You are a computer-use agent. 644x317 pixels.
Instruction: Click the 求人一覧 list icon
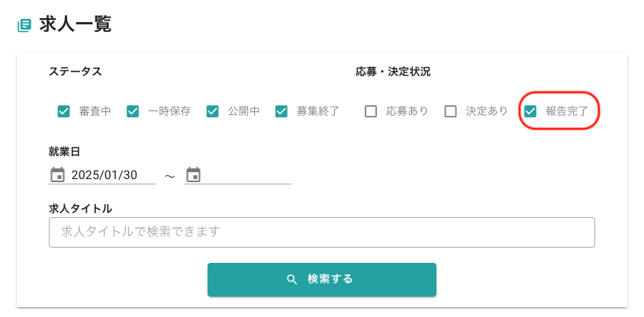(25, 25)
